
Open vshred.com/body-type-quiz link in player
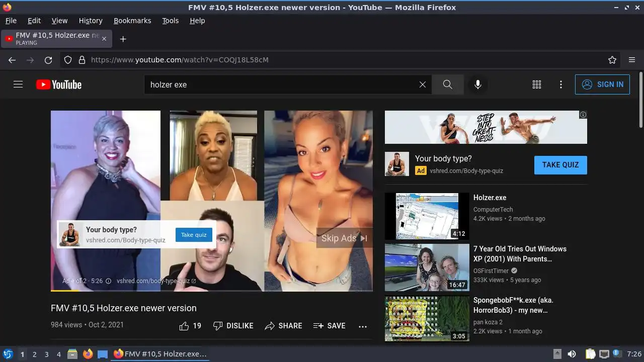coord(156,281)
